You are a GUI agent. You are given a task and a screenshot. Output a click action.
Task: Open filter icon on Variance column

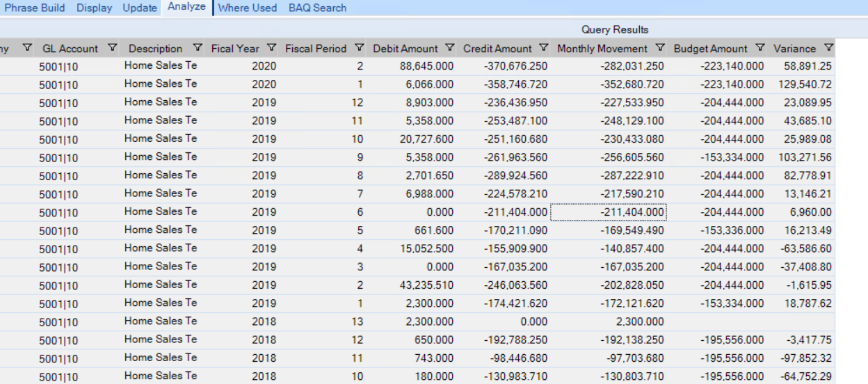[x=828, y=48]
